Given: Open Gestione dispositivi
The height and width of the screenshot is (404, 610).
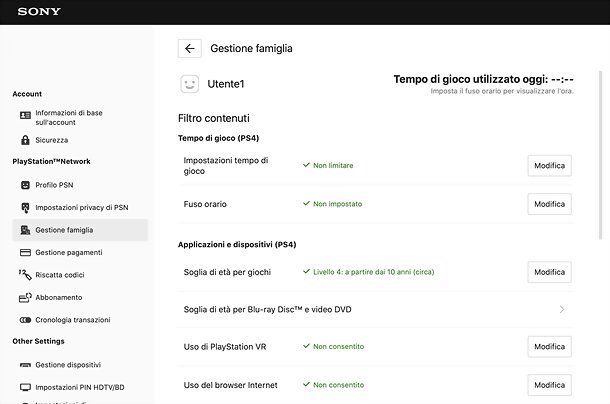Looking at the screenshot, I should click(x=80, y=365).
